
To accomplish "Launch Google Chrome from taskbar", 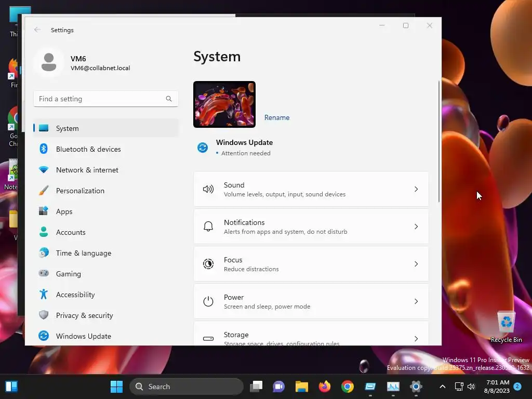I will (348, 387).
